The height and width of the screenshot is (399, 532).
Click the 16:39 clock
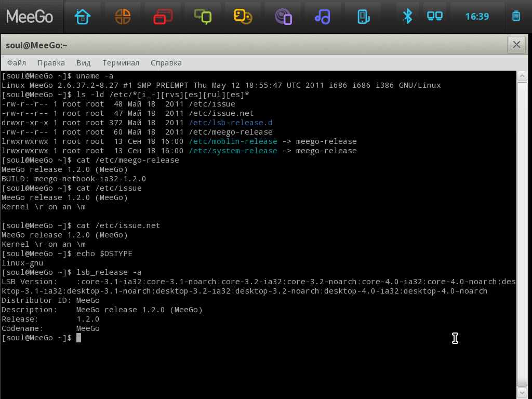pyautogui.click(x=477, y=16)
